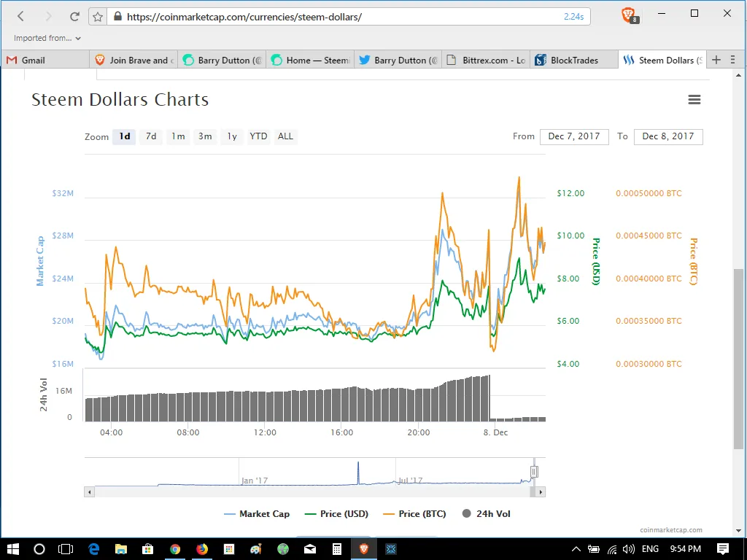Open Windows Start menu

click(13, 549)
